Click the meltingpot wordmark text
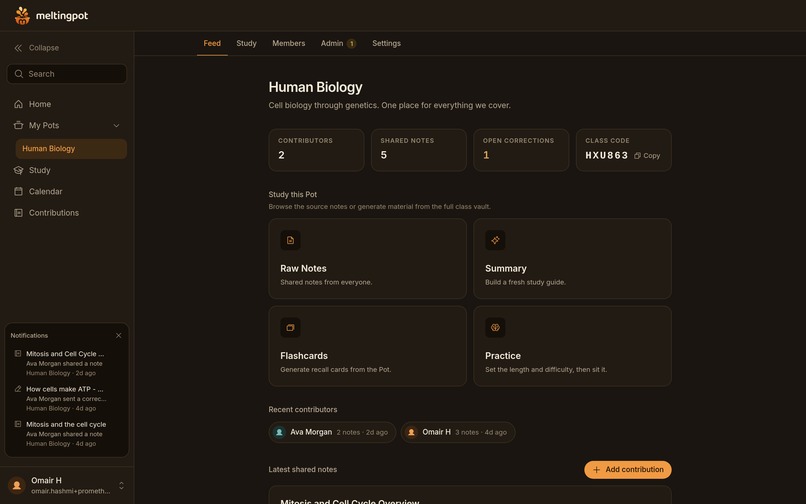The height and width of the screenshot is (504, 806). tap(62, 16)
